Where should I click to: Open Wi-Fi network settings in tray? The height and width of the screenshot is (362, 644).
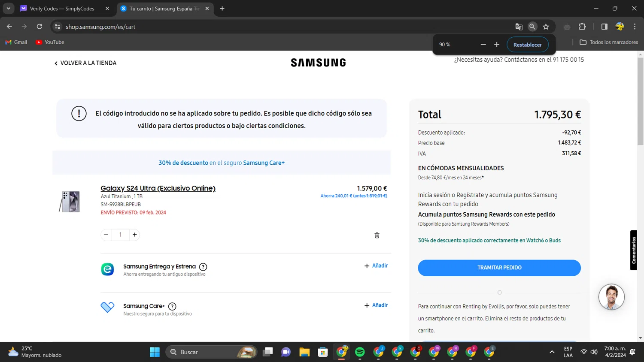pyautogui.click(x=583, y=352)
